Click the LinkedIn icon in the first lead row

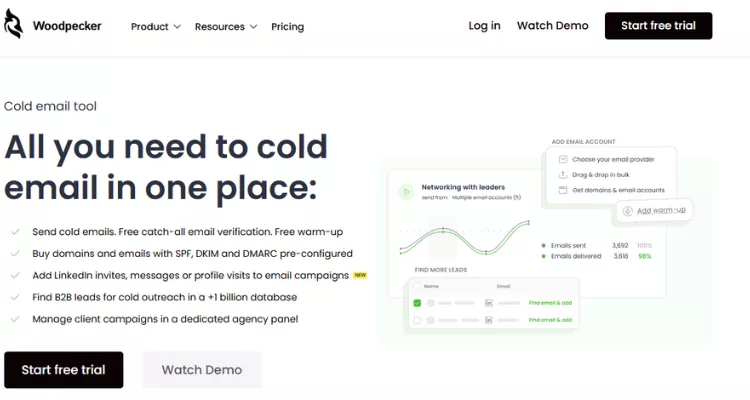[489, 302]
